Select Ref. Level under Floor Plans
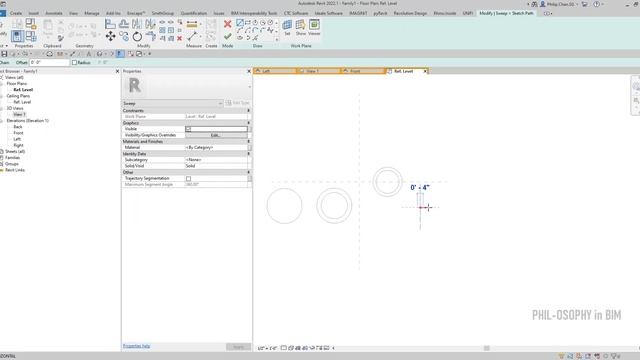The height and width of the screenshot is (360, 640). (x=23, y=90)
